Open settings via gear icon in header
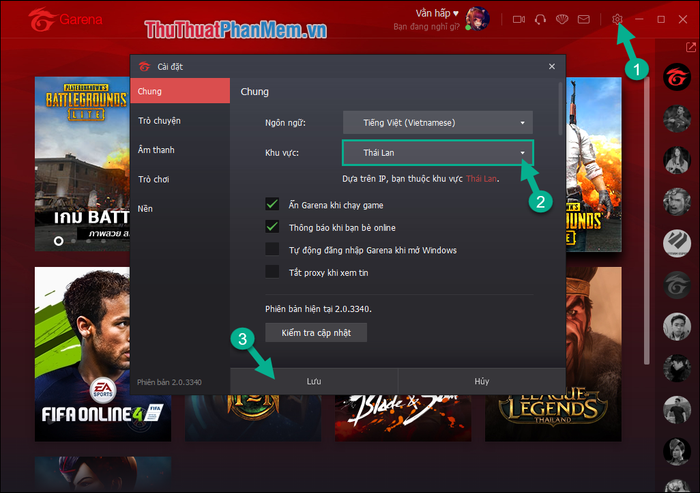 617,19
